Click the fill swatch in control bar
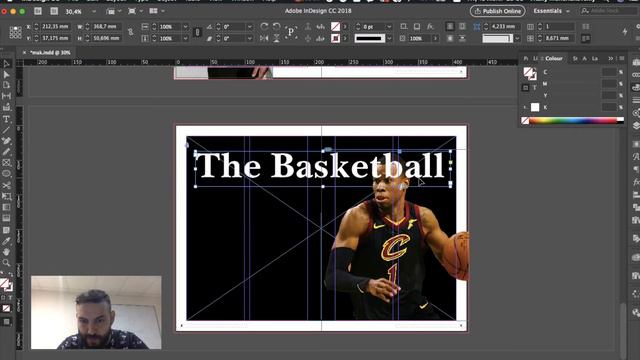 (x=336, y=27)
